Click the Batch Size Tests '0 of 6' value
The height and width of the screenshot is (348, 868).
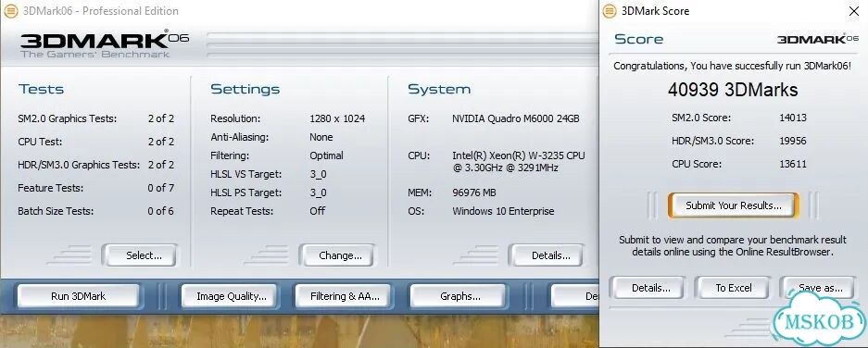tap(160, 211)
